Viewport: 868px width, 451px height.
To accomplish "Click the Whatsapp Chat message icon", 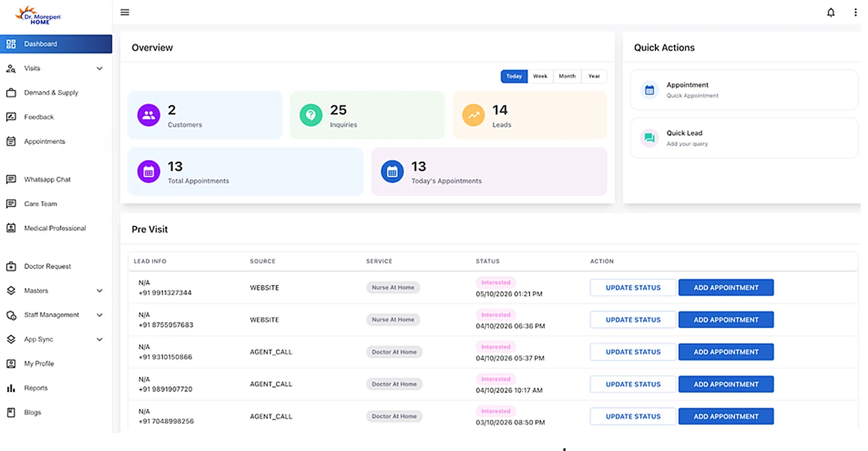I will click(x=11, y=179).
